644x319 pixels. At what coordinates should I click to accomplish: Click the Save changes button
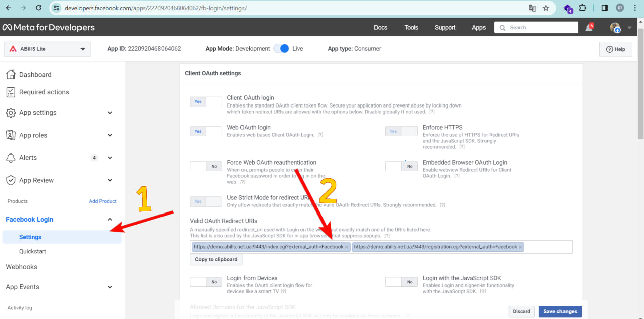pos(560,311)
